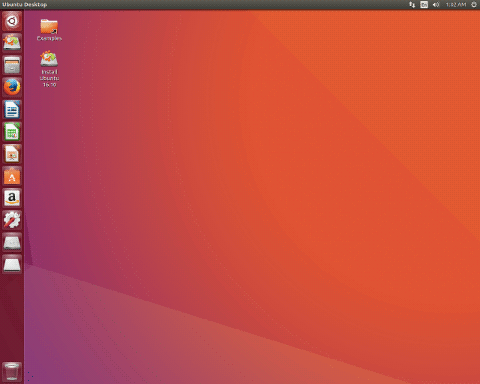Open Ubuntu Software center
The image size is (480, 384).
(x=12, y=176)
